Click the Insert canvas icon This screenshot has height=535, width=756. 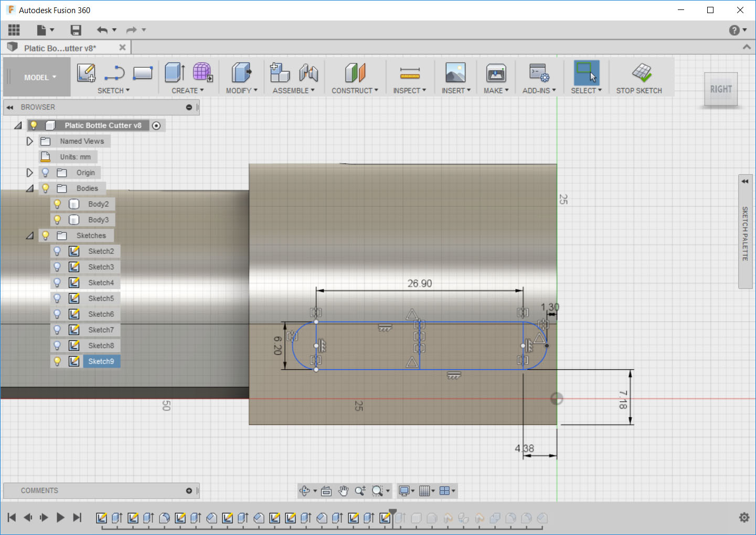tap(455, 73)
